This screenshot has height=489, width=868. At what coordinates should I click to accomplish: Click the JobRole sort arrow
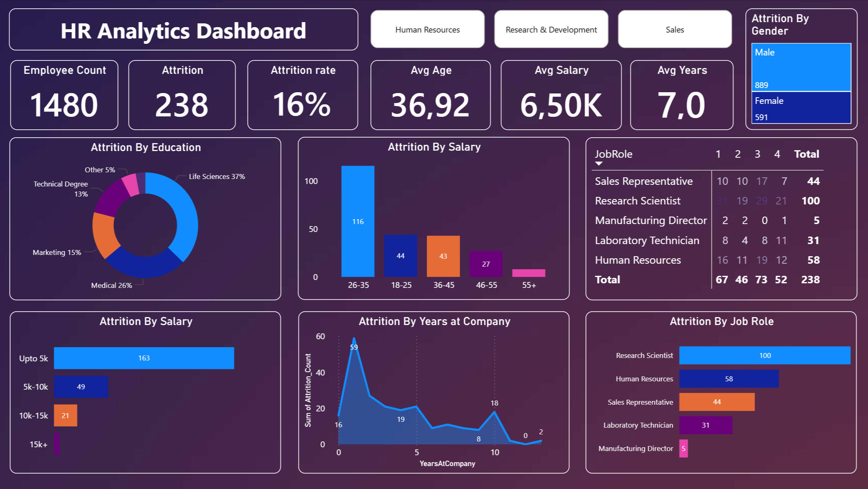click(x=599, y=164)
